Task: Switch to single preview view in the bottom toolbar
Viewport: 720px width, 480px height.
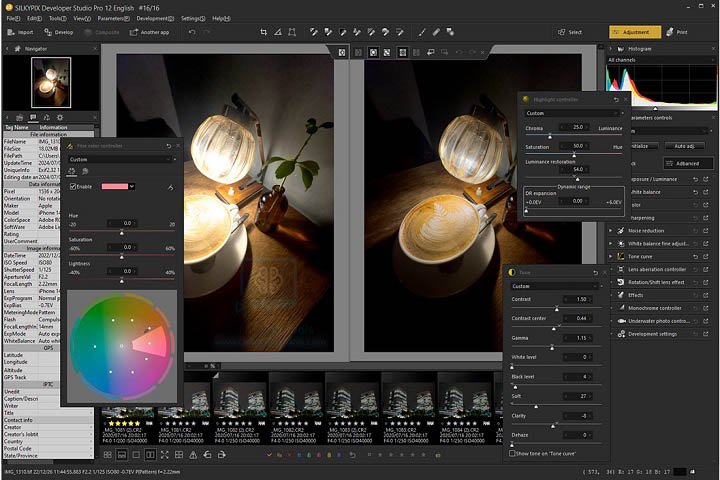Action: tap(136, 455)
